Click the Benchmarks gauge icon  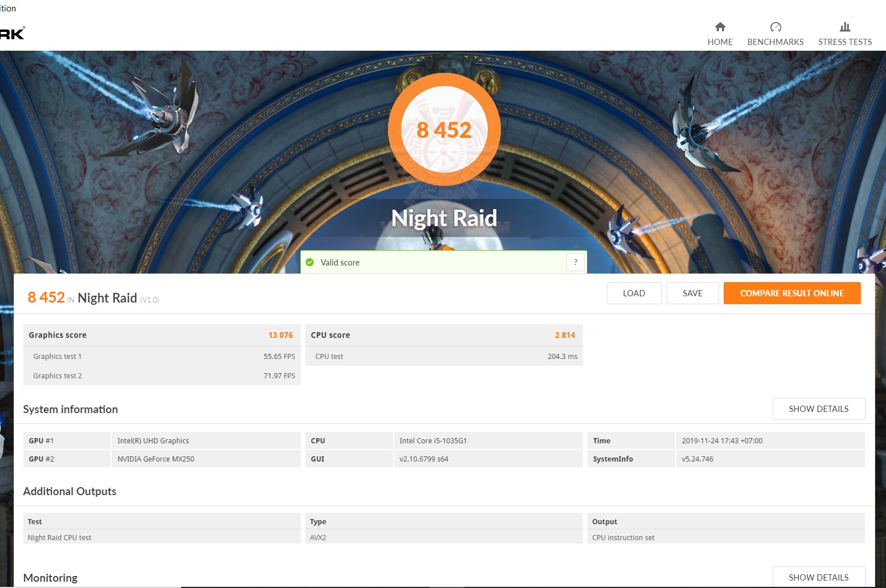click(775, 27)
